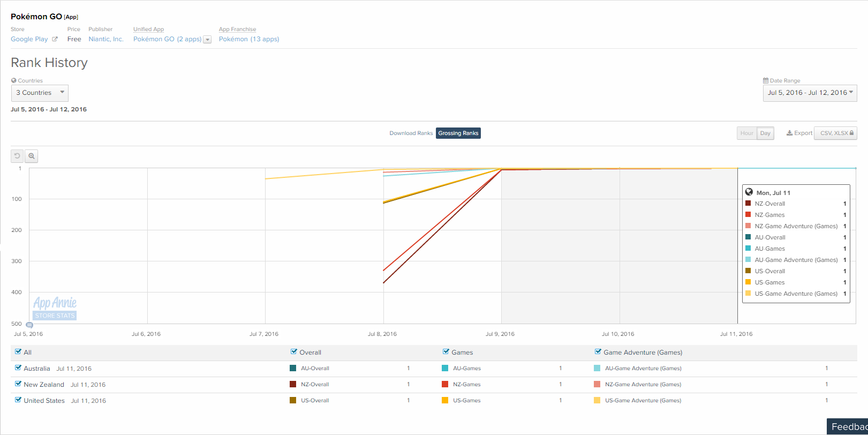The width and height of the screenshot is (868, 435).
Task: Click the NZ-Overall color swatch in legend table
Action: [293, 384]
